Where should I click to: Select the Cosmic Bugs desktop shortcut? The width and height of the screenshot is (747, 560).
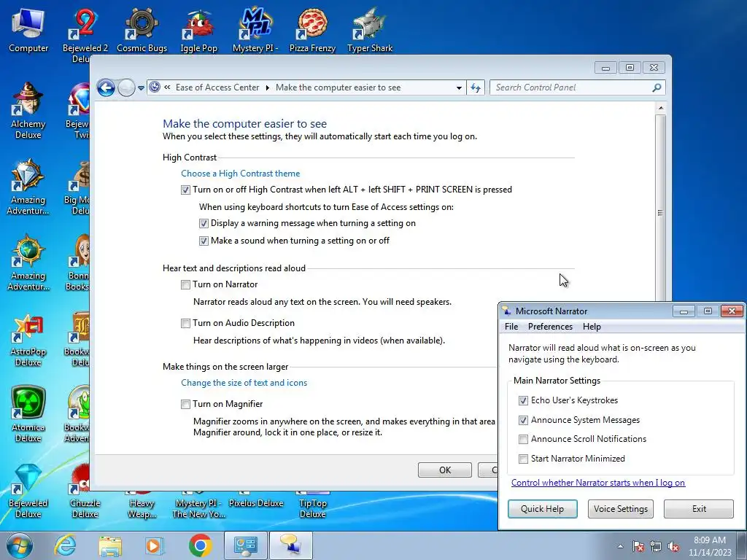tap(142, 31)
